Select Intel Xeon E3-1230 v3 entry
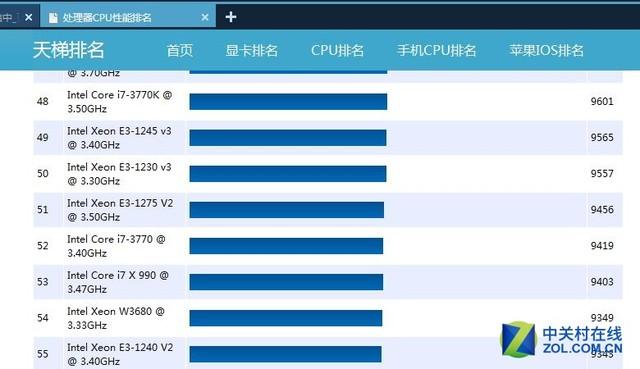Screen dimensions: 640x369 coord(119,173)
